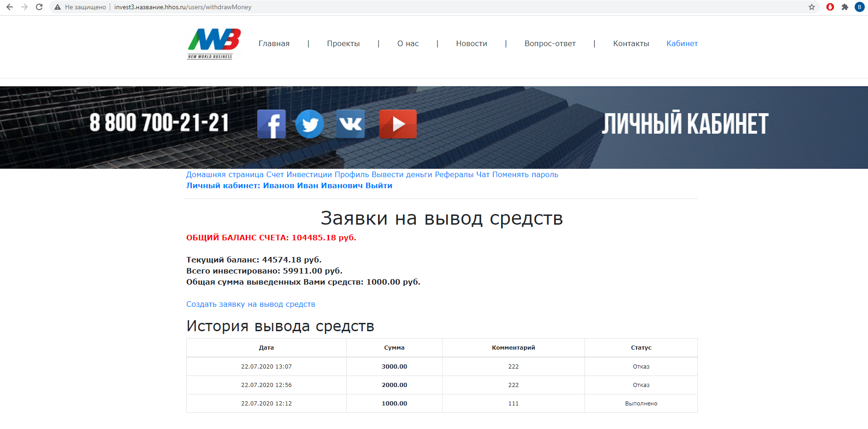Click Отказ status in the 12:56 row
The image size is (868, 429).
[x=641, y=385]
